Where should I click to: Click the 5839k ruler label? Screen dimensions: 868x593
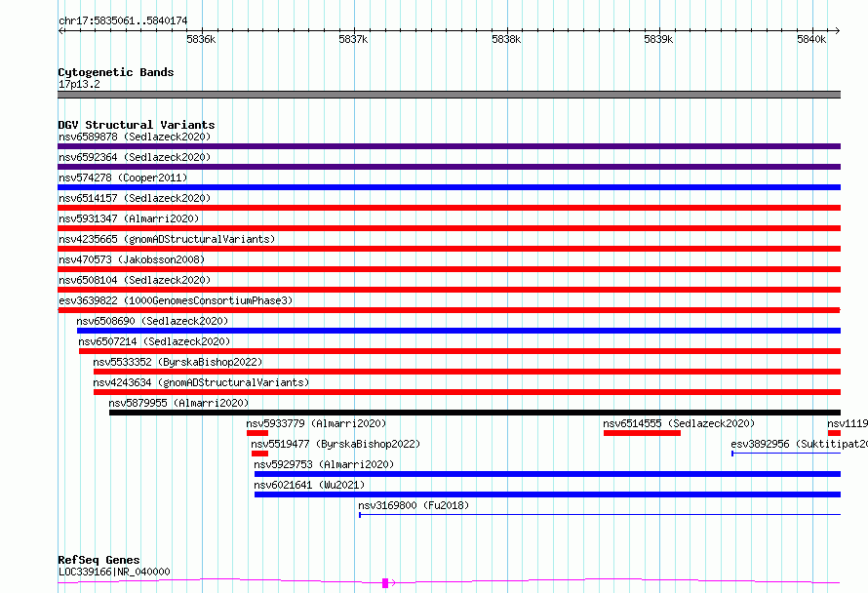(658, 39)
